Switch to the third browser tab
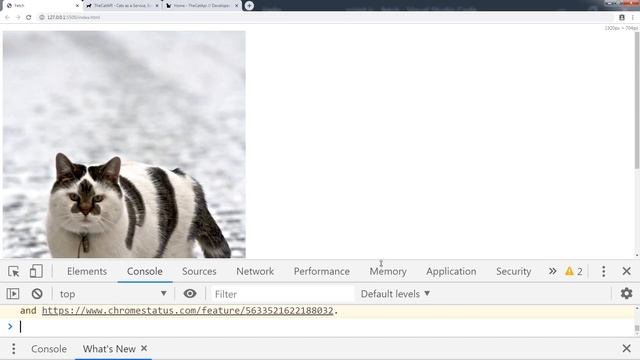This screenshot has width=640, height=360. click(199, 6)
